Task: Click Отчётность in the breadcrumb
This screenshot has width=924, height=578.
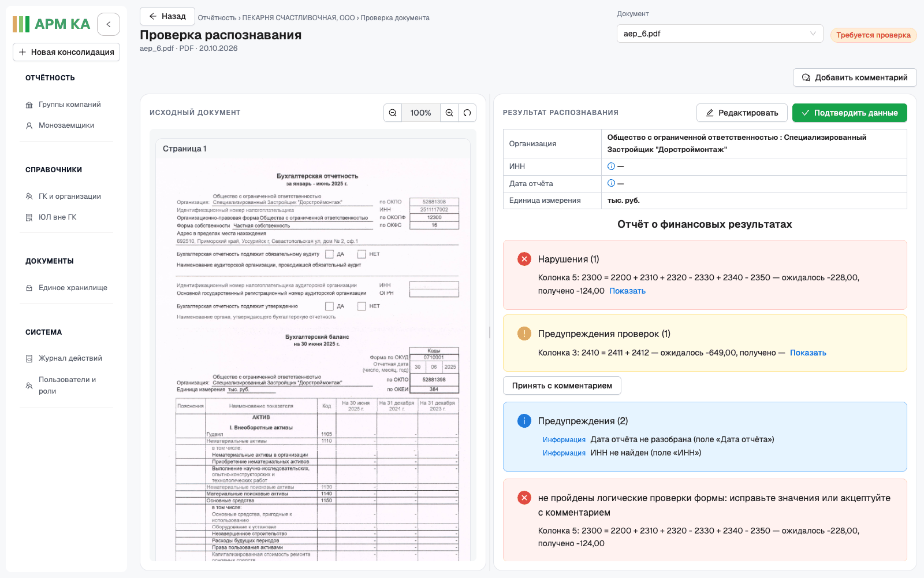Action: (x=217, y=18)
